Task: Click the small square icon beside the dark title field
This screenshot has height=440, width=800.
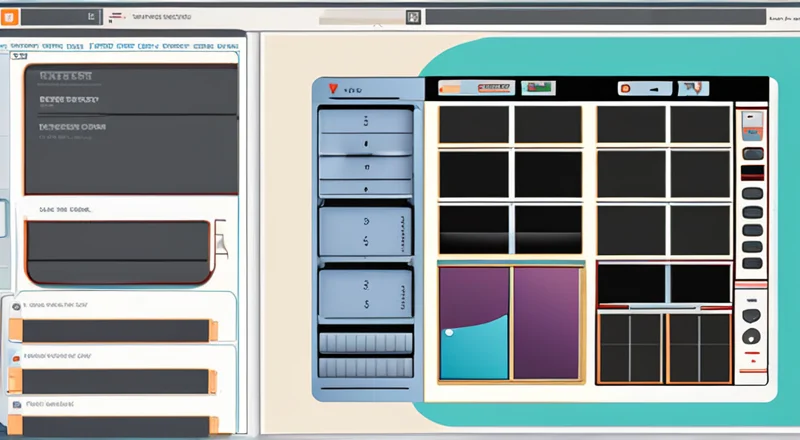Action: point(412,17)
